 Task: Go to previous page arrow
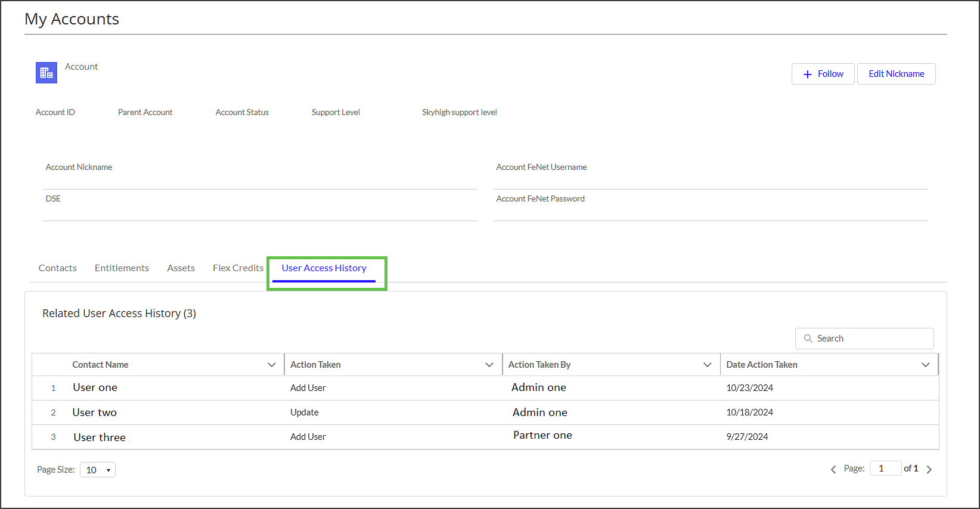[833, 470]
